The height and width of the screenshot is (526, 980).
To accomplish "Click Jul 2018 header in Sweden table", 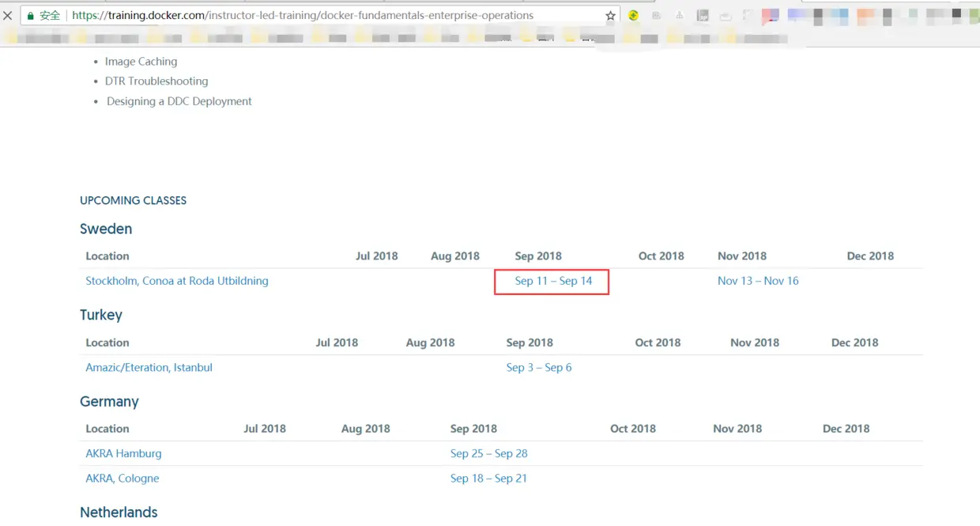I will (x=377, y=256).
